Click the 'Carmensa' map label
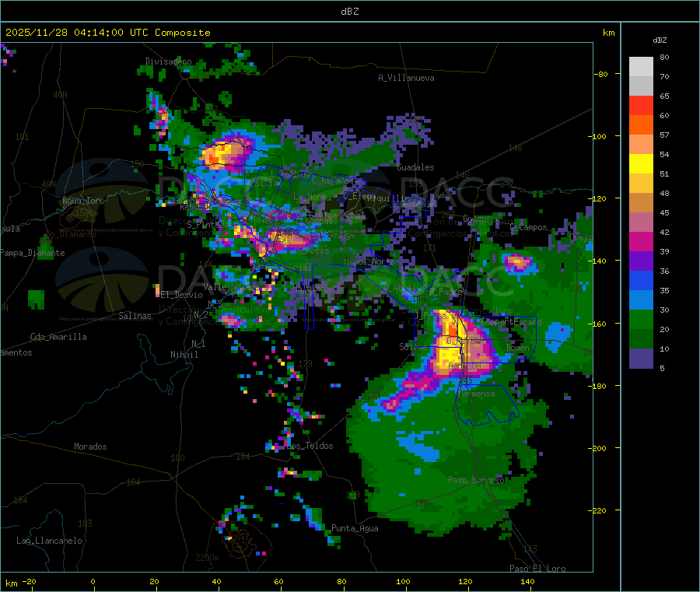This screenshot has width=700, height=592. [x=476, y=394]
